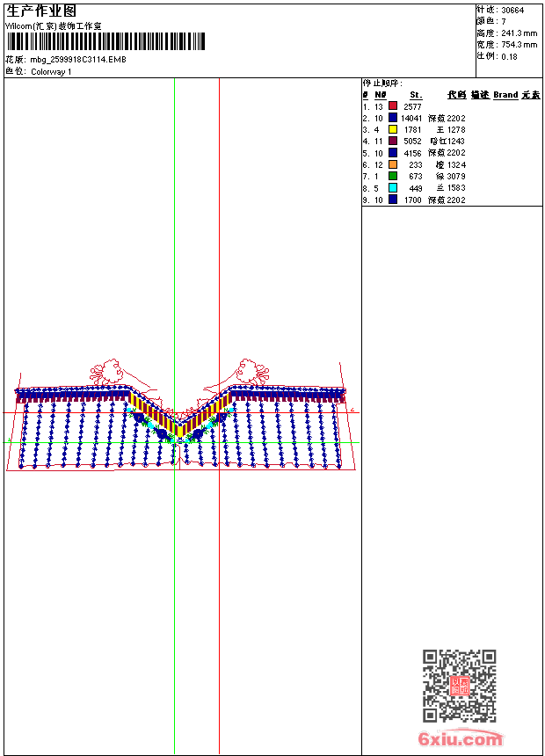Click the blue swatch beside 4156 stitches
The image size is (545, 756).
[x=393, y=152]
